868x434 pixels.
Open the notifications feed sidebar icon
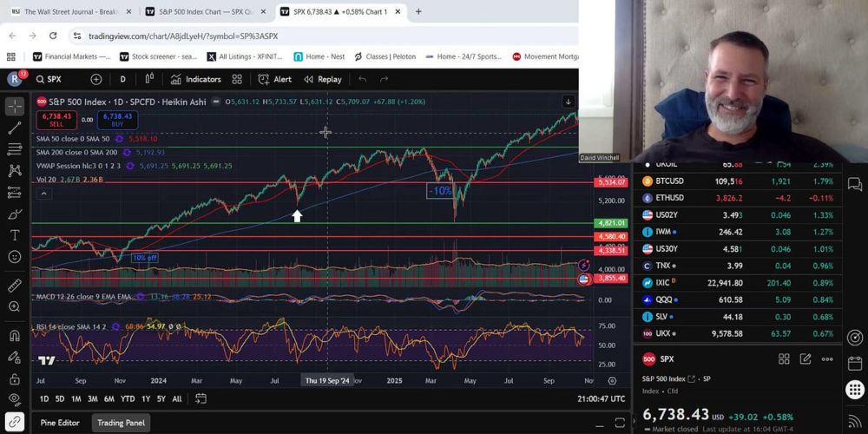[855, 422]
